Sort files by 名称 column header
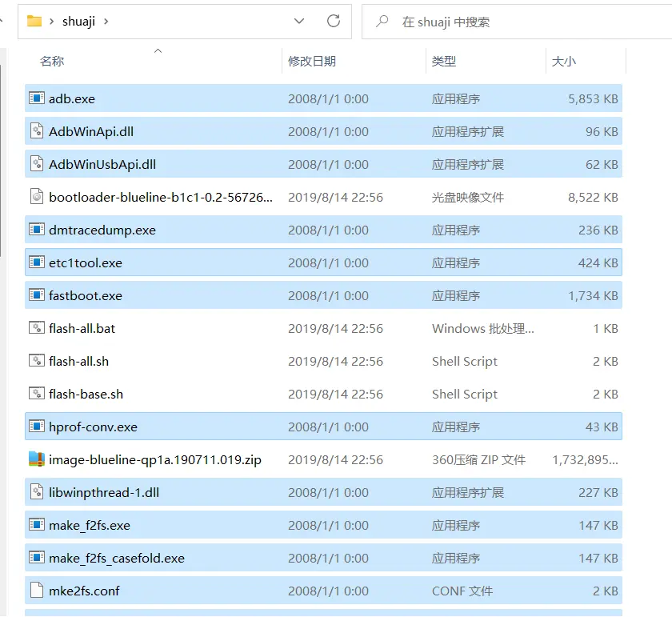This screenshot has width=672, height=617. tap(52, 62)
